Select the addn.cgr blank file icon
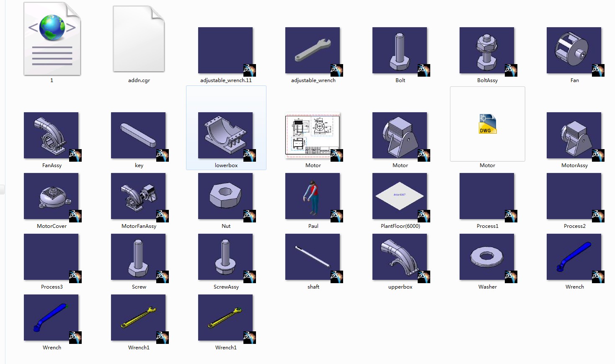Image resolution: width=615 pixels, height=364 pixels. [139, 39]
